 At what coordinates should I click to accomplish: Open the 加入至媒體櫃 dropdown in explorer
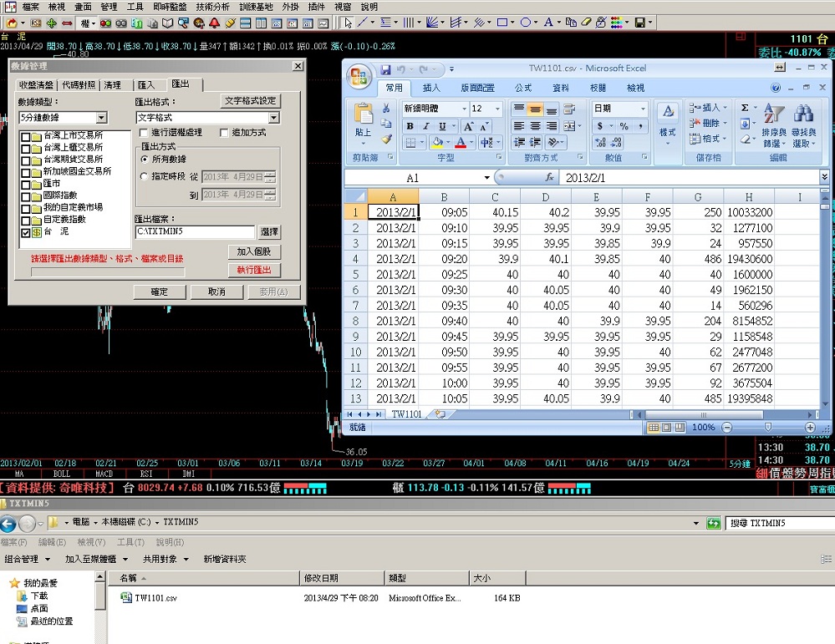pos(96,559)
